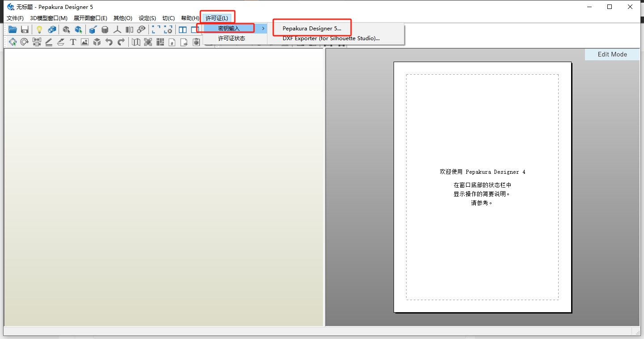Click the gray cylinder solid icon

point(105,29)
